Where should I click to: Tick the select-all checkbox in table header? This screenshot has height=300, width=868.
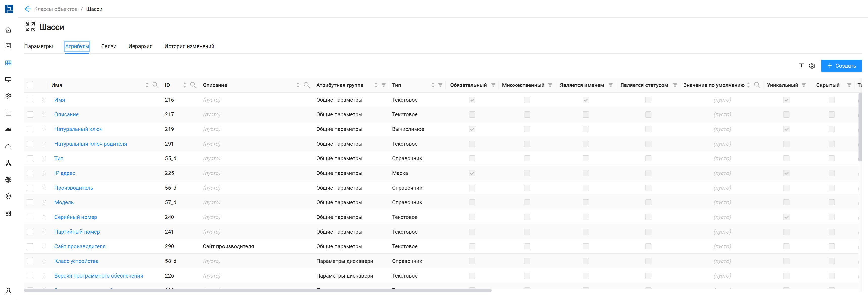pyautogui.click(x=30, y=85)
